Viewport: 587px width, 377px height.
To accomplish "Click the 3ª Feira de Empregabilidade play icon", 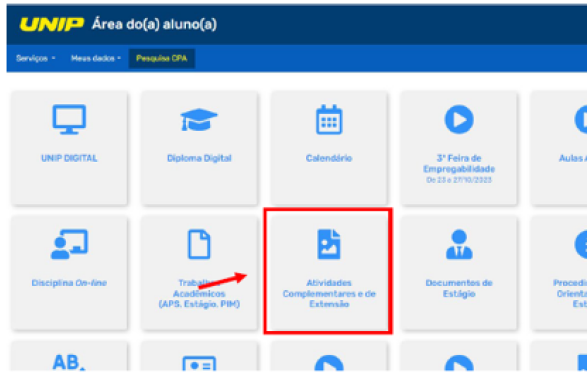I will pyautogui.click(x=459, y=120).
